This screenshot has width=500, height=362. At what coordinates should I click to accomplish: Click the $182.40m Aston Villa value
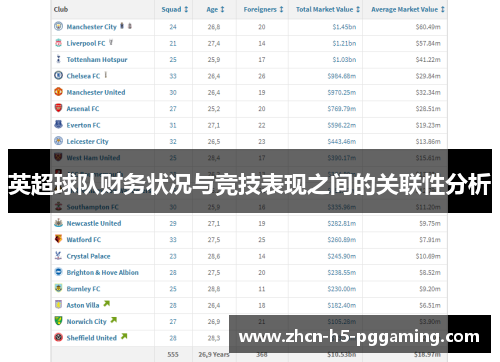(x=342, y=305)
